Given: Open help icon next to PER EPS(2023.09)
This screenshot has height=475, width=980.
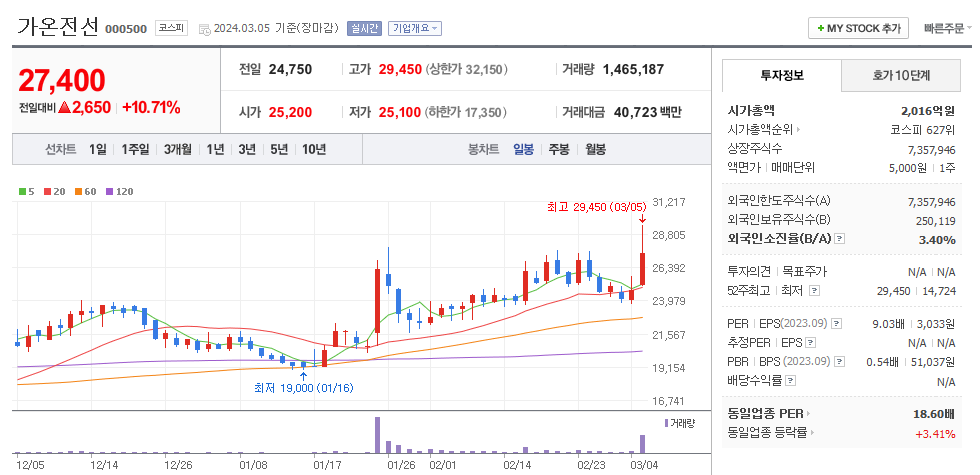Looking at the screenshot, I should pyautogui.click(x=837, y=324).
